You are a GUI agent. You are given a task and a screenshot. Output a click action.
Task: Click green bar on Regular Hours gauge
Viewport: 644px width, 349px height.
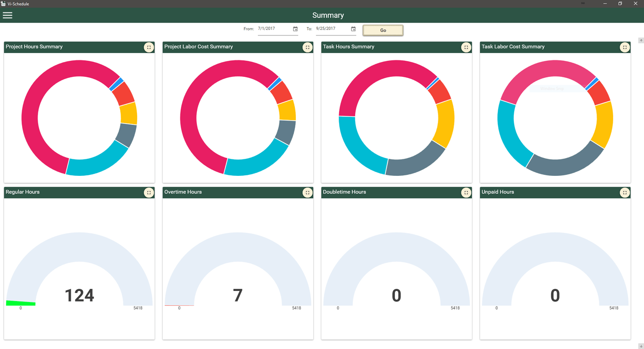(21, 303)
